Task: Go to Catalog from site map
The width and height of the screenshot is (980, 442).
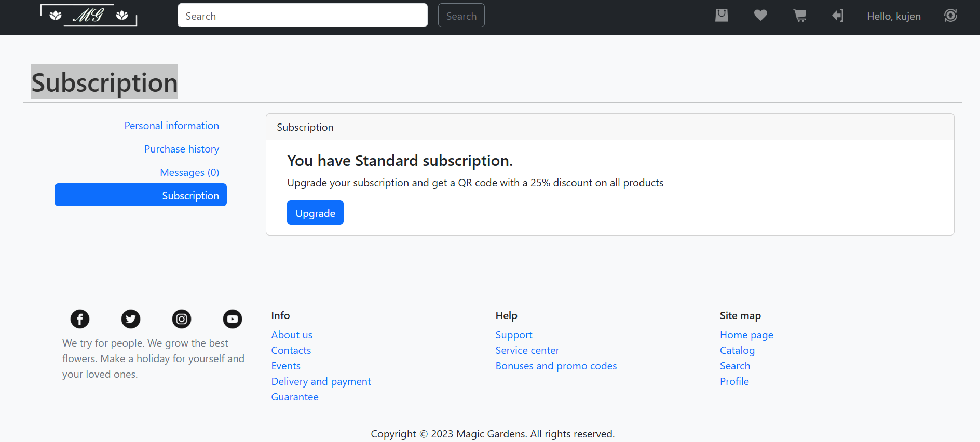Action: [x=737, y=351]
